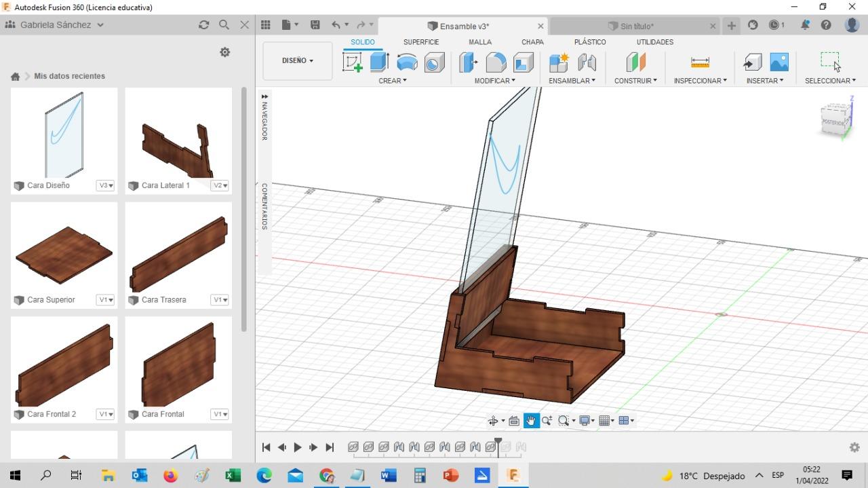Select the Press Pull tool icon
This screenshot has height=488, width=868.
468,62
